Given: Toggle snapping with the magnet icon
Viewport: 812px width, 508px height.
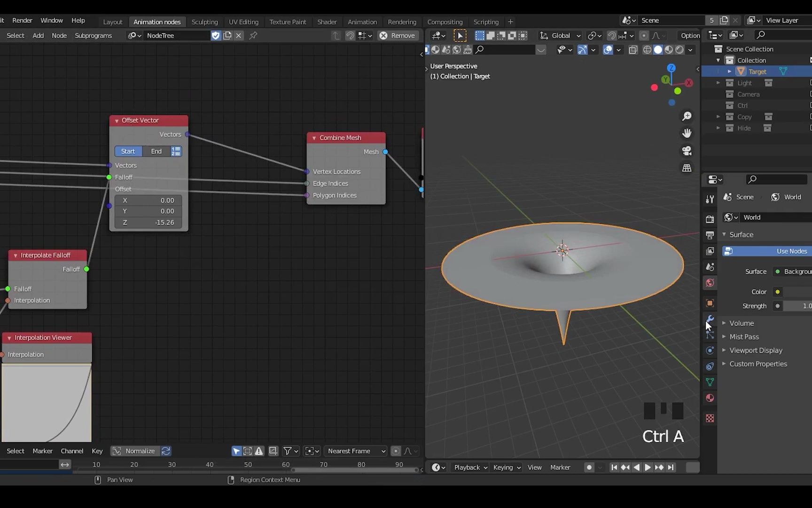Looking at the screenshot, I should [612, 35].
